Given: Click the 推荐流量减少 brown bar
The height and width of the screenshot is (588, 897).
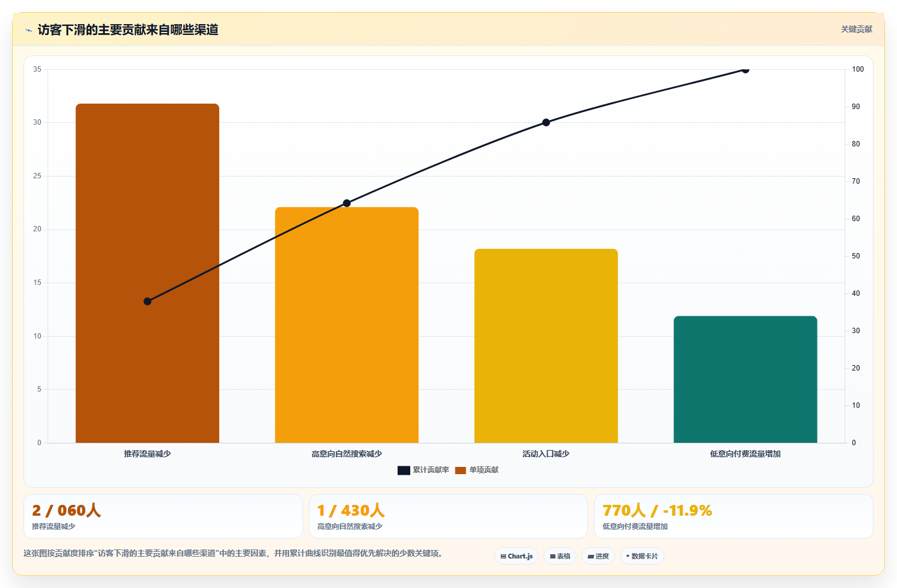Looking at the screenshot, I should pyautogui.click(x=148, y=274).
